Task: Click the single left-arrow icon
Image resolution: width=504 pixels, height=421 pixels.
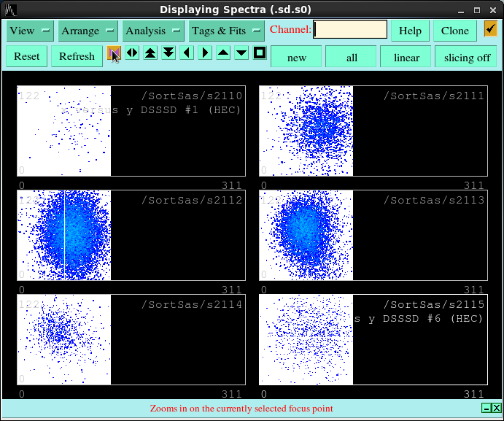Action: (187, 53)
